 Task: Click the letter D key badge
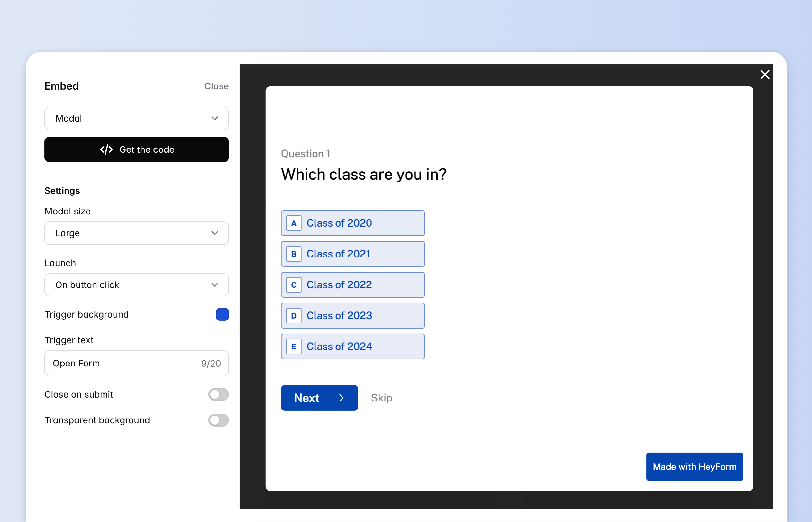pos(294,316)
